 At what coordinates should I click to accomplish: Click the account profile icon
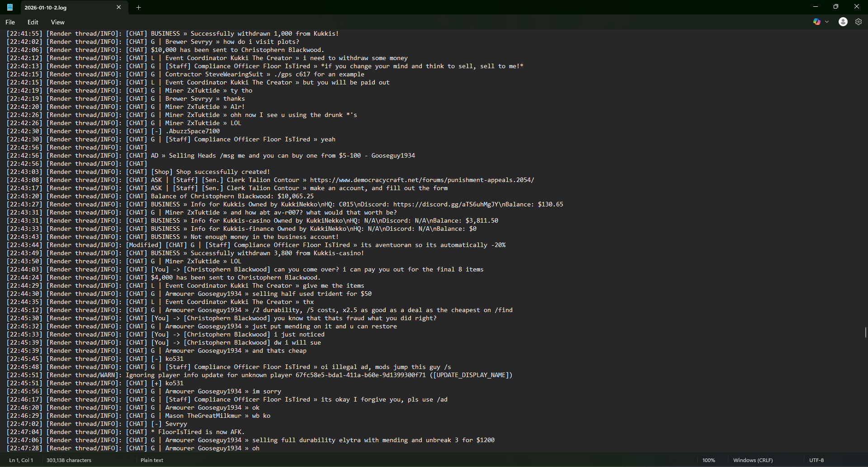(843, 22)
